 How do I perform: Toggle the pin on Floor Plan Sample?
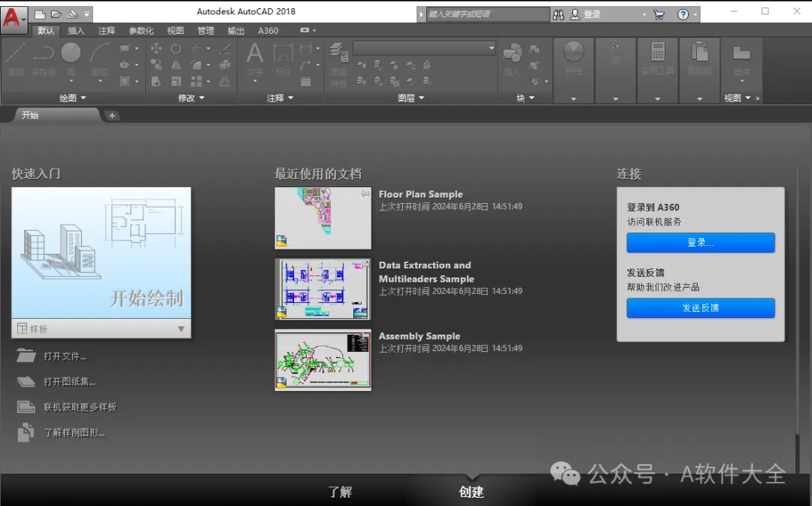point(365,194)
